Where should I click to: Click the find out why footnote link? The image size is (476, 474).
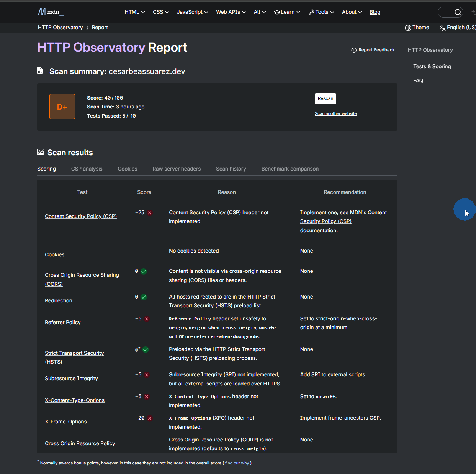[x=237, y=463]
